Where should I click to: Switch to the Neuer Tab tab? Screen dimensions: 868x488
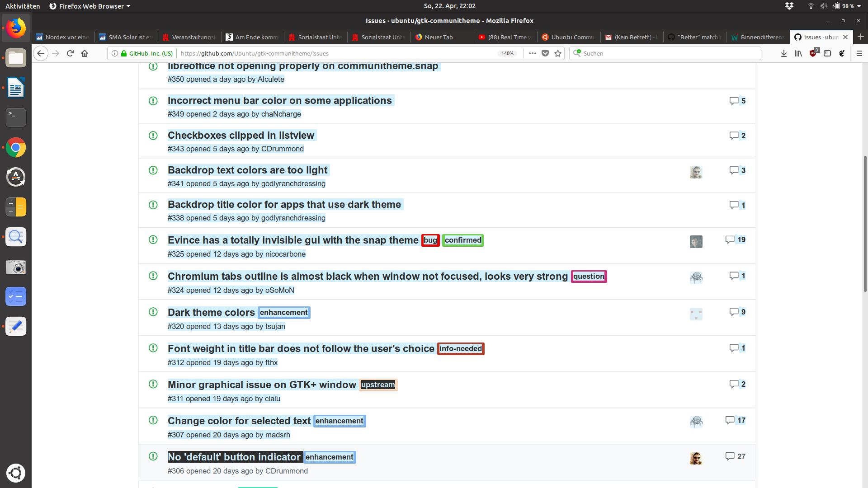(x=439, y=37)
